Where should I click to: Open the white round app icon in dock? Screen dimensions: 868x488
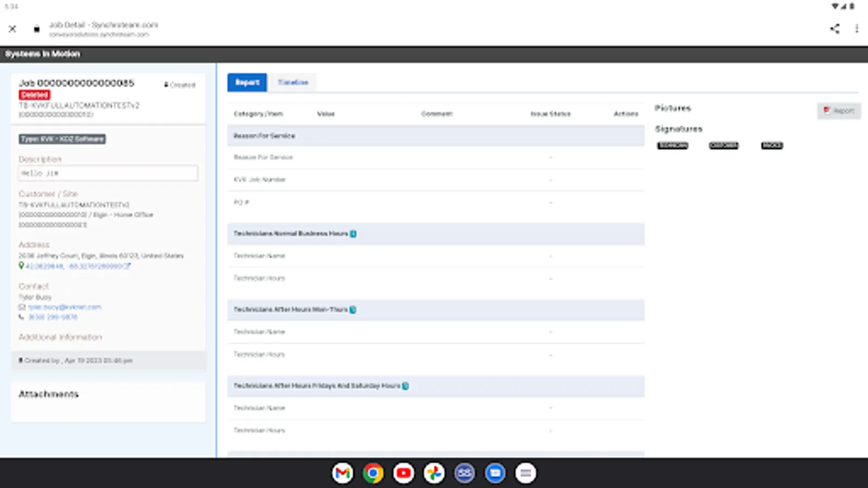(526, 473)
